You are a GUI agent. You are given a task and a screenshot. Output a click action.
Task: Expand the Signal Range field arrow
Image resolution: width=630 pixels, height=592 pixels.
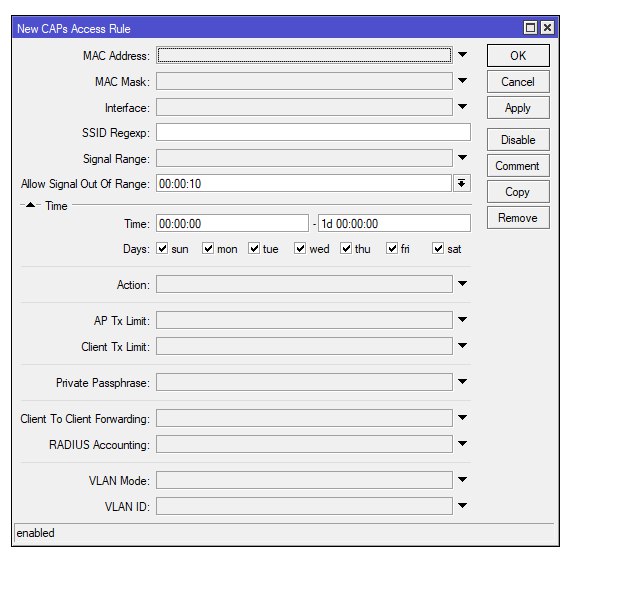click(462, 157)
